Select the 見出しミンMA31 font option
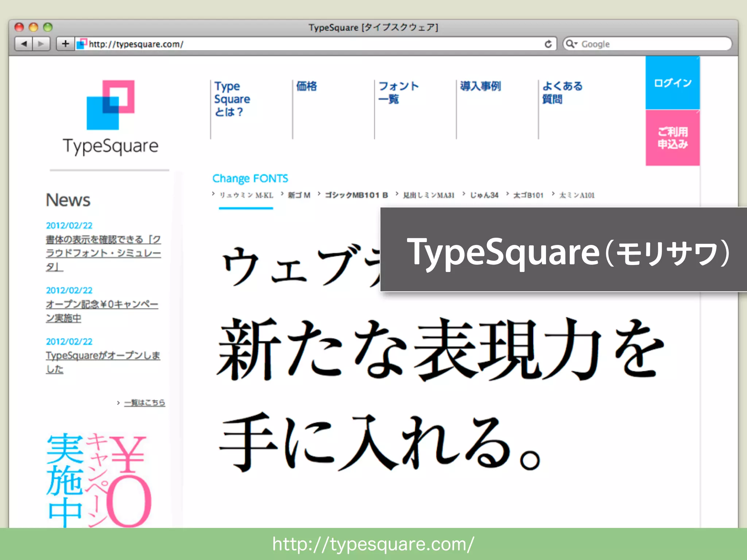 point(429,195)
